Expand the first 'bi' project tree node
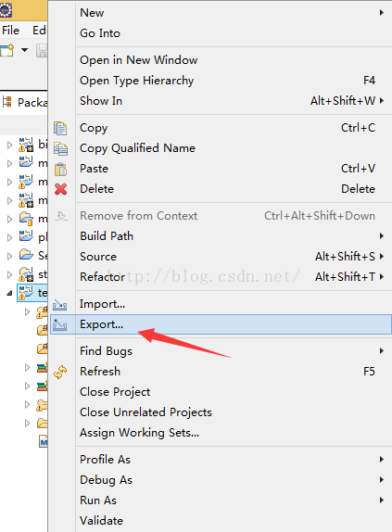 [9, 146]
